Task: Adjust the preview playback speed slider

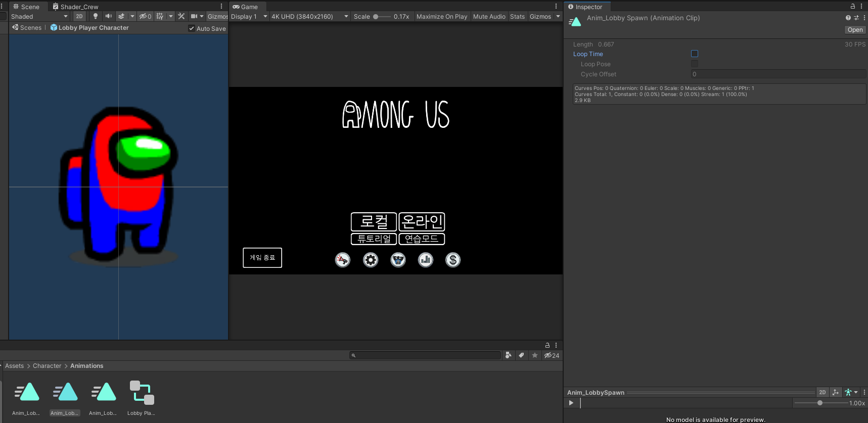Action: pos(821,403)
